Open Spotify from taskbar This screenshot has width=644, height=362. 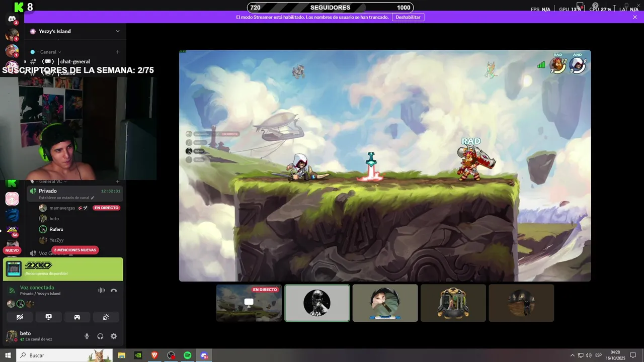pos(187,355)
